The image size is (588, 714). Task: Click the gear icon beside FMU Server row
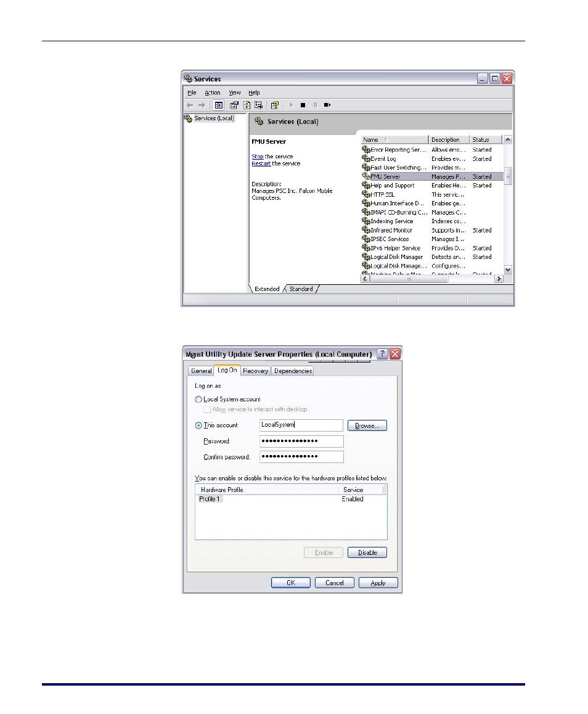[x=366, y=176]
